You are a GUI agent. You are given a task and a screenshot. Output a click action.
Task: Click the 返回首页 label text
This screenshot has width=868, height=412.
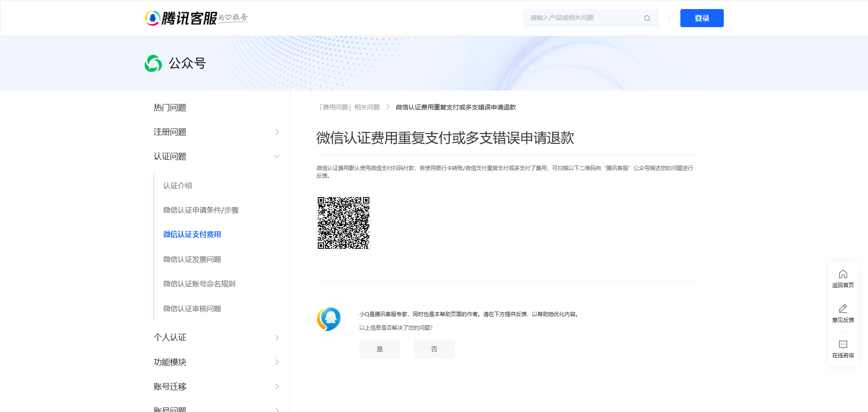tap(843, 285)
